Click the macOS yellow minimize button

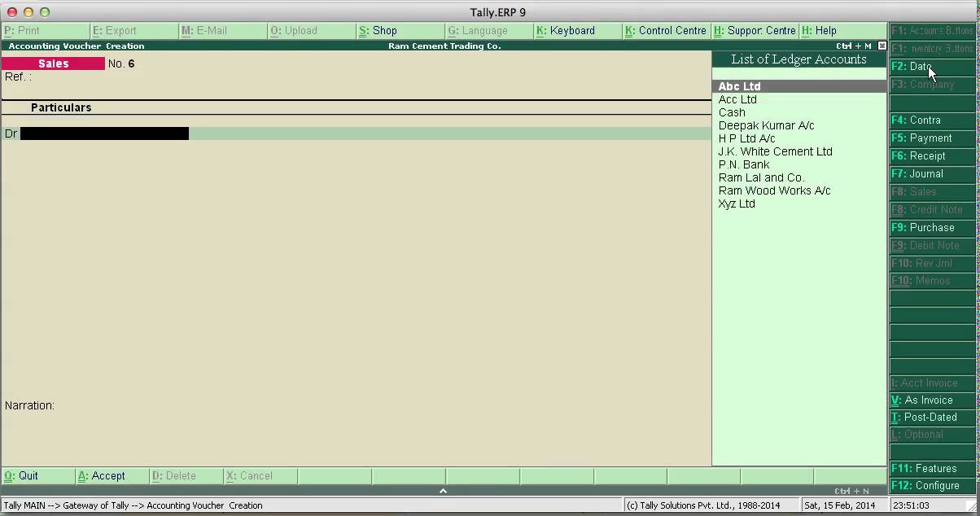[28, 12]
